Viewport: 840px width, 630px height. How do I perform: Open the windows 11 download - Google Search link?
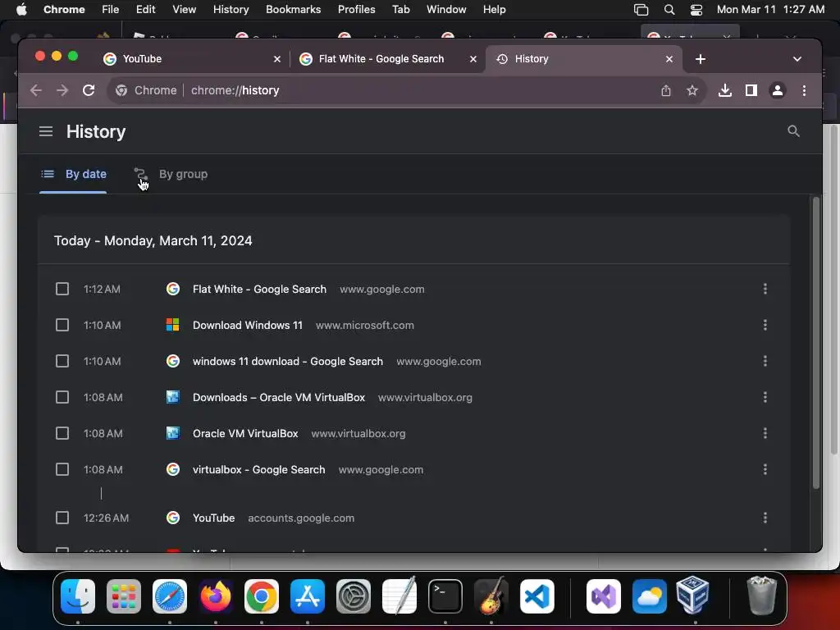coord(288,361)
